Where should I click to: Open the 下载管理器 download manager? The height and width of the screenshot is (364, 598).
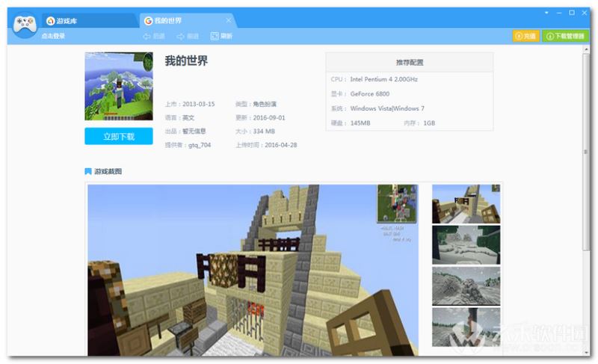(565, 36)
